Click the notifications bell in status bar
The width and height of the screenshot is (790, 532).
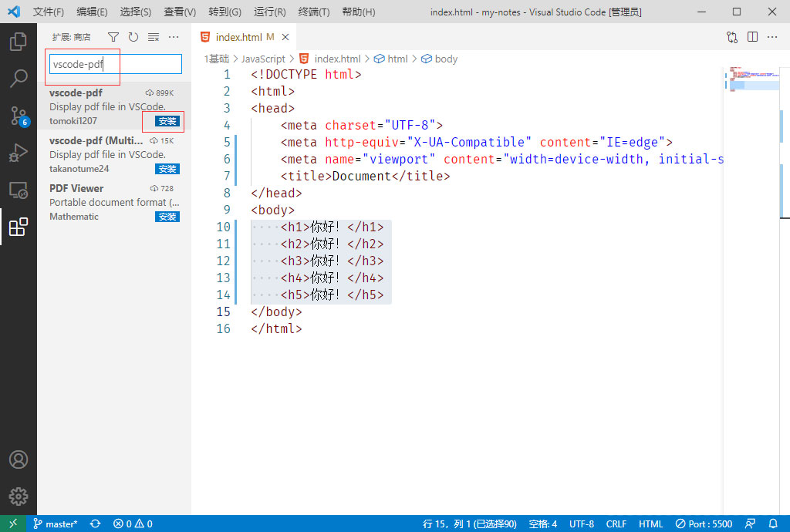tap(774, 524)
